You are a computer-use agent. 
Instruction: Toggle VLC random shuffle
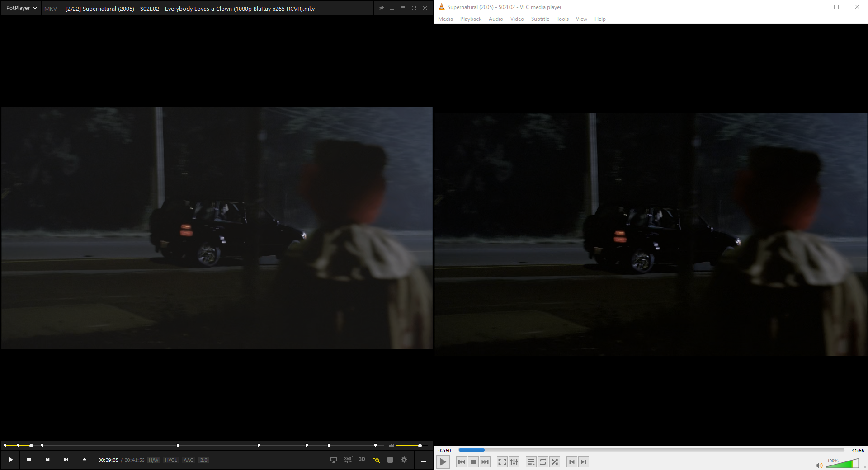tap(555, 462)
